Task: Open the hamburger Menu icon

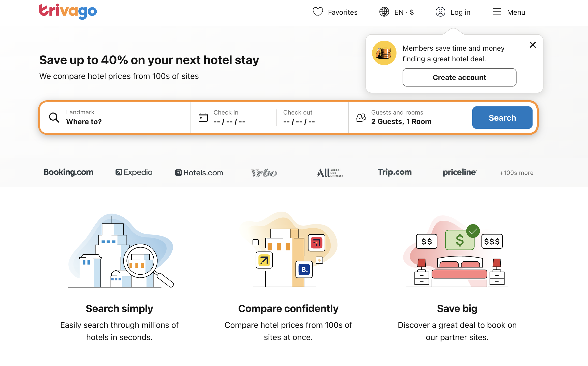Action: [497, 12]
